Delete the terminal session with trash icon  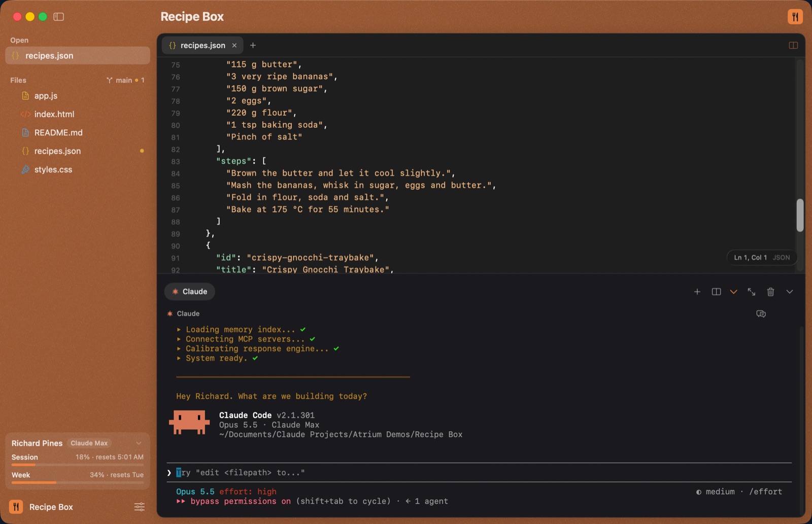click(770, 292)
